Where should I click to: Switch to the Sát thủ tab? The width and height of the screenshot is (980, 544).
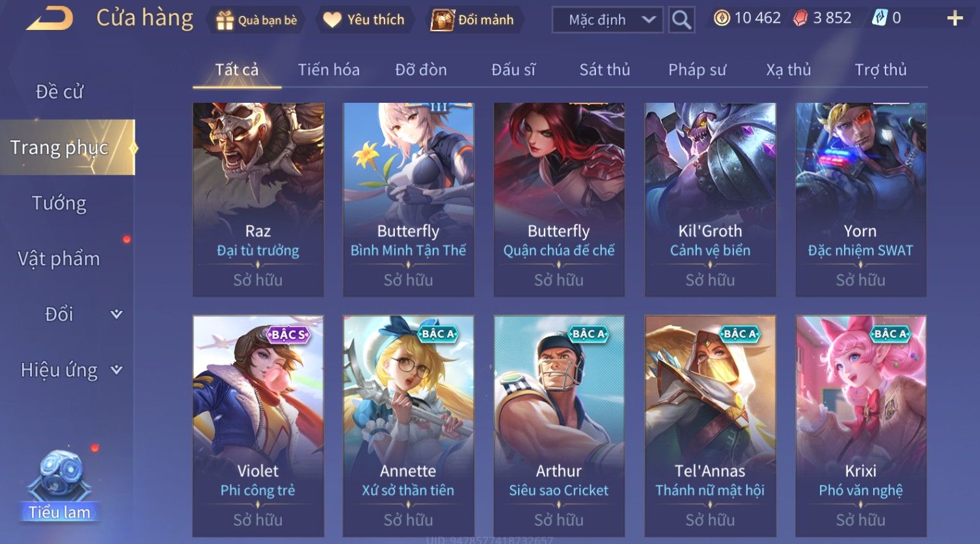[x=605, y=70]
